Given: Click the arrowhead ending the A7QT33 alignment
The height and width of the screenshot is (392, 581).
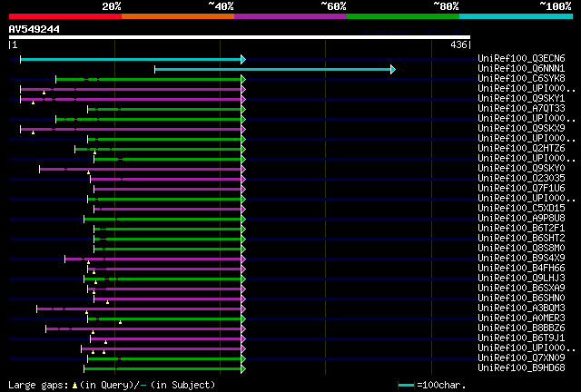Looking at the screenshot, I should [243, 109].
